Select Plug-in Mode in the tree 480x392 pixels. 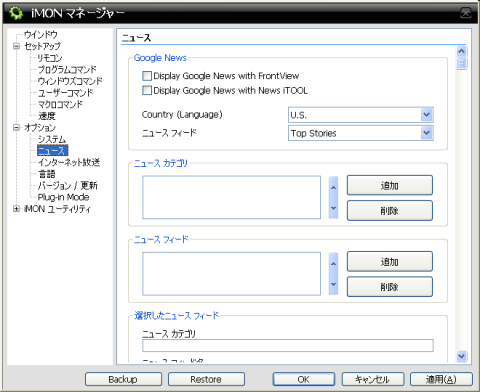coord(63,197)
